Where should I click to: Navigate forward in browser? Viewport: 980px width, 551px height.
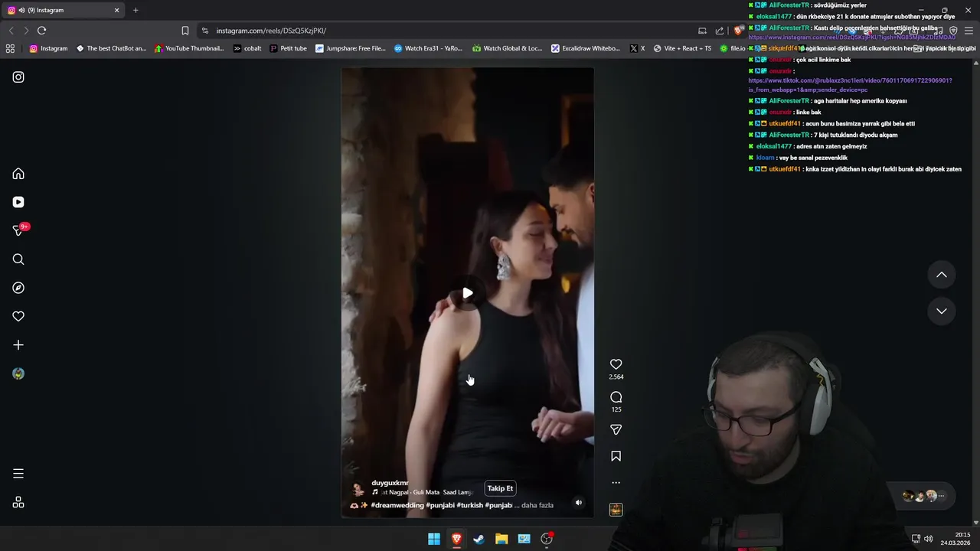pos(25,31)
